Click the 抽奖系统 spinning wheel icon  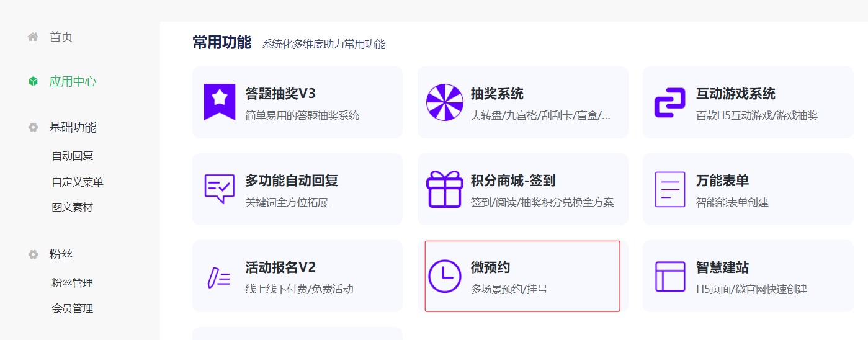(x=445, y=102)
